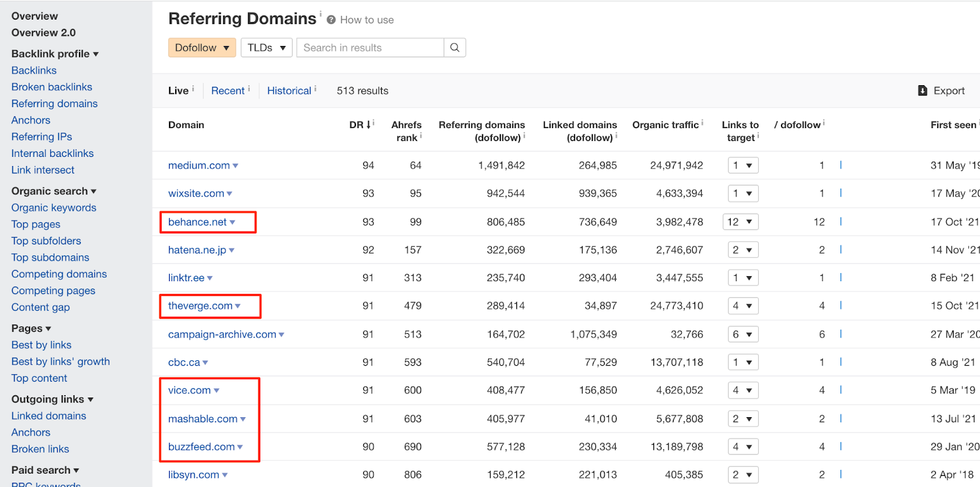Click the DR column sort arrow

(369, 124)
